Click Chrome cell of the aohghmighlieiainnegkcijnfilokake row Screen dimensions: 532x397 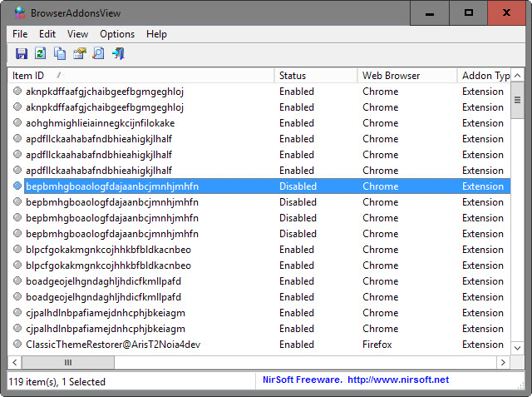click(381, 123)
